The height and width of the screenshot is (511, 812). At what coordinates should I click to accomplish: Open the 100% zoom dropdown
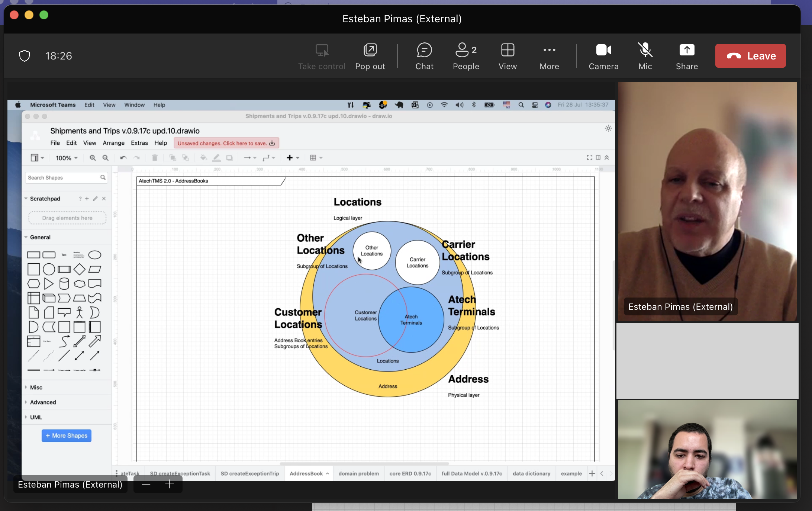tap(67, 158)
